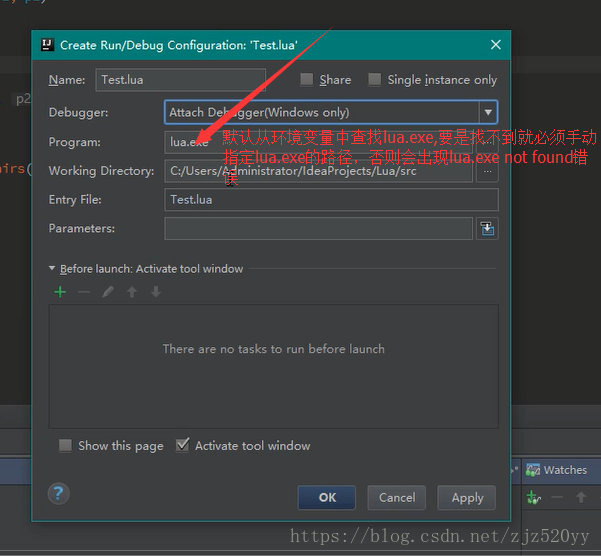This screenshot has width=601, height=556.
Task: Collapse the Before launch section
Action: pyautogui.click(x=52, y=268)
